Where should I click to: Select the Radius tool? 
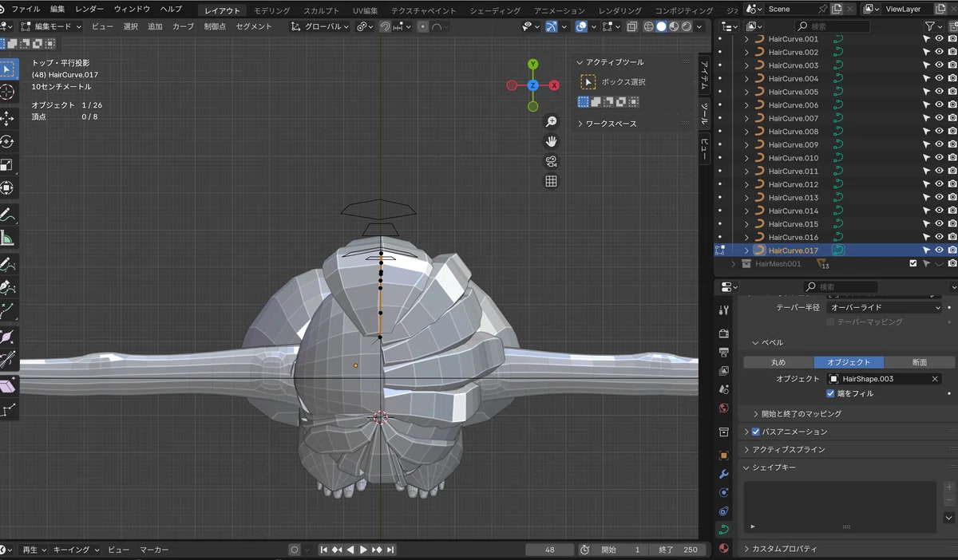6,337
